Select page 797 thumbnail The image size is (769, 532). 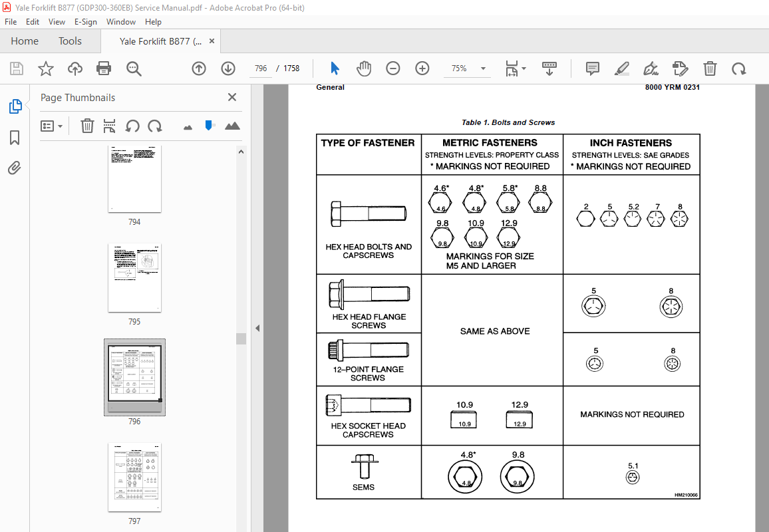134,477
